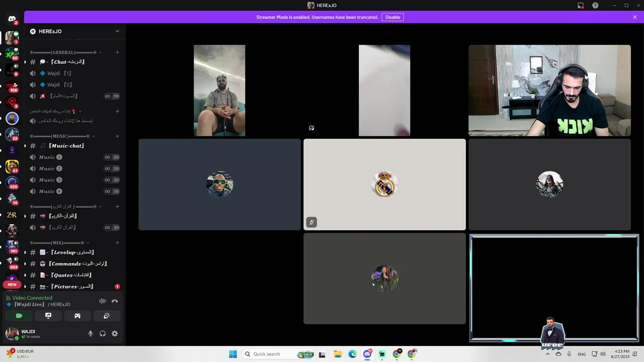The width and height of the screenshot is (644, 362).
Task: Show hidden system tray icons
Action: (547, 354)
